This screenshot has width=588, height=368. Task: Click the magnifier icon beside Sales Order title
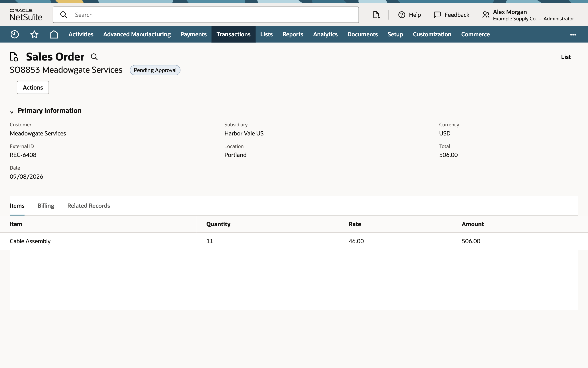pyautogui.click(x=94, y=57)
